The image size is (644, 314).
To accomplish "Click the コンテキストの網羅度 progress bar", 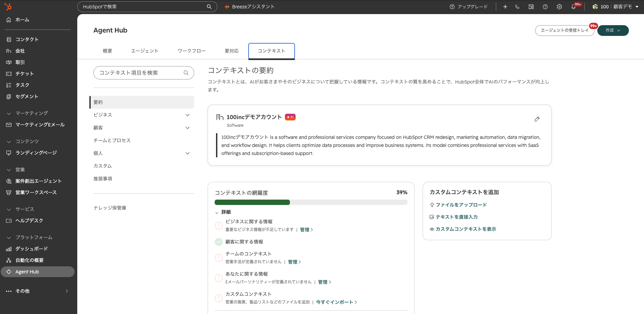I will pos(311,202).
